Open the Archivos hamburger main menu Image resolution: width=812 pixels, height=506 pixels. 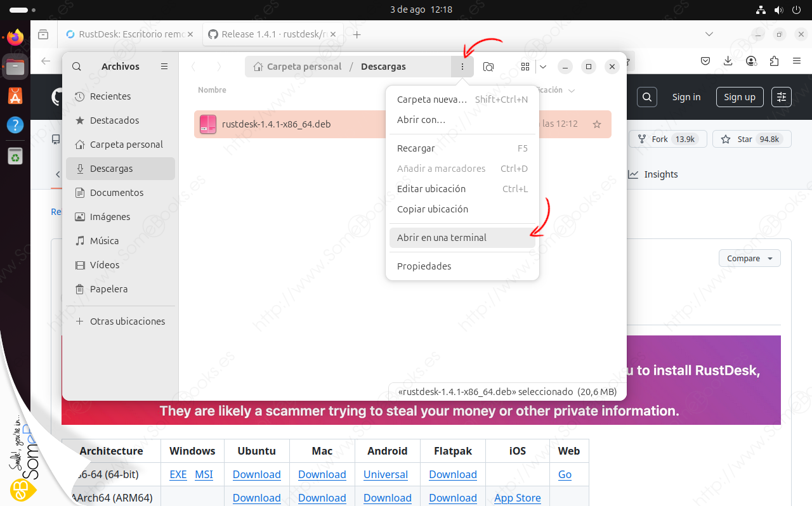point(164,67)
